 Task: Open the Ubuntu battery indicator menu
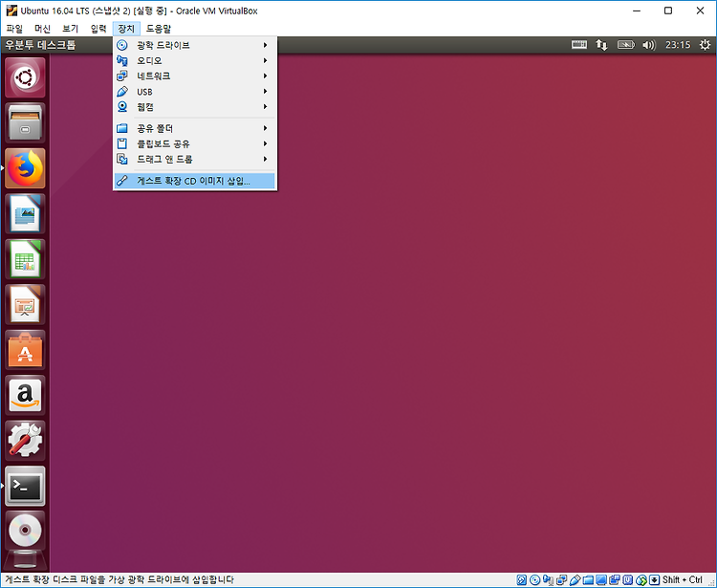pos(625,45)
